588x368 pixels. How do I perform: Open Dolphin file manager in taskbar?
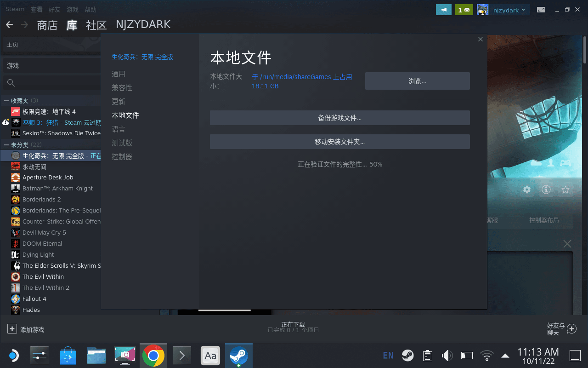click(96, 356)
